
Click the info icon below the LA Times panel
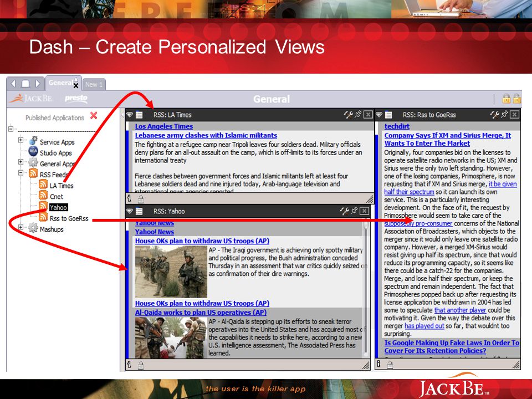point(129,198)
